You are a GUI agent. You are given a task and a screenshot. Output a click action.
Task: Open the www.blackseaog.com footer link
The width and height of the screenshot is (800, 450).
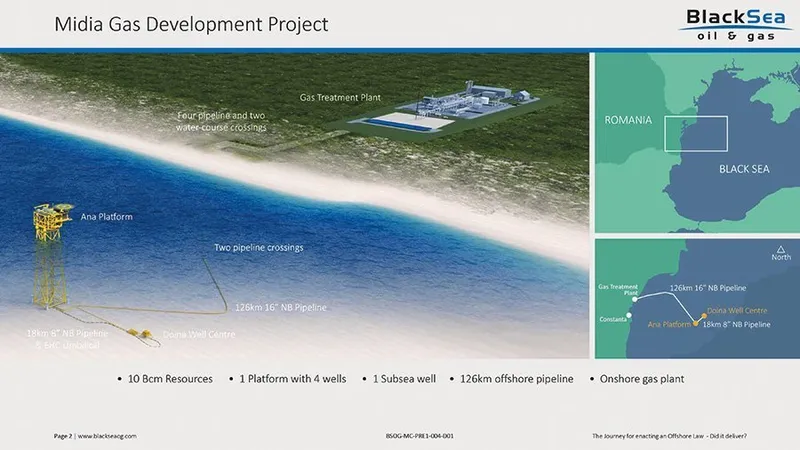pos(106,437)
